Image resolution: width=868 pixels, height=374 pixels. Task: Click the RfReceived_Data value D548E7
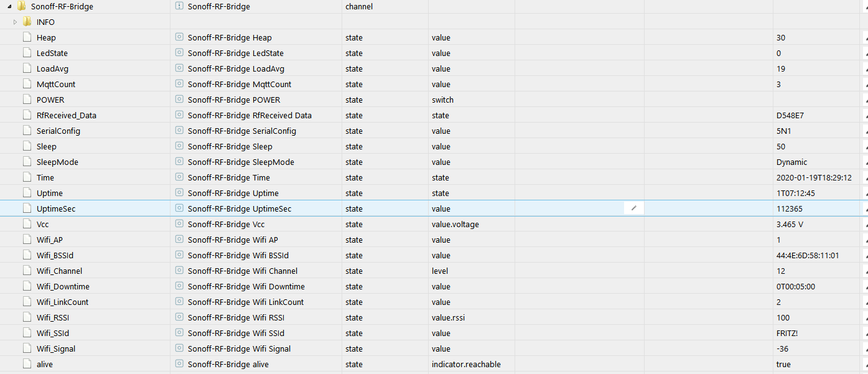(x=790, y=115)
